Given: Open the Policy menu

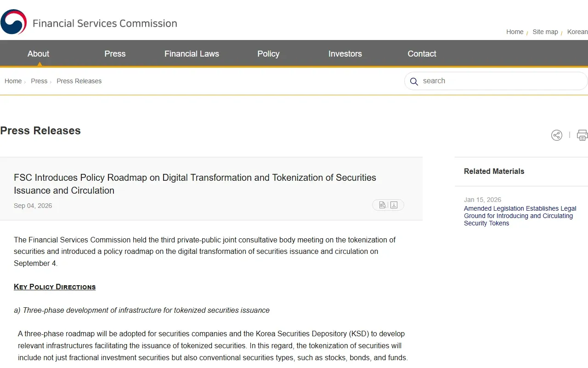Looking at the screenshot, I should point(268,54).
